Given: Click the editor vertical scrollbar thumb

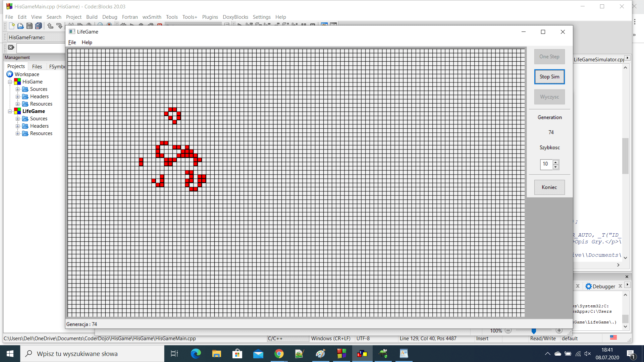Looking at the screenshot, I should pyautogui.click(x=625, y=156).
